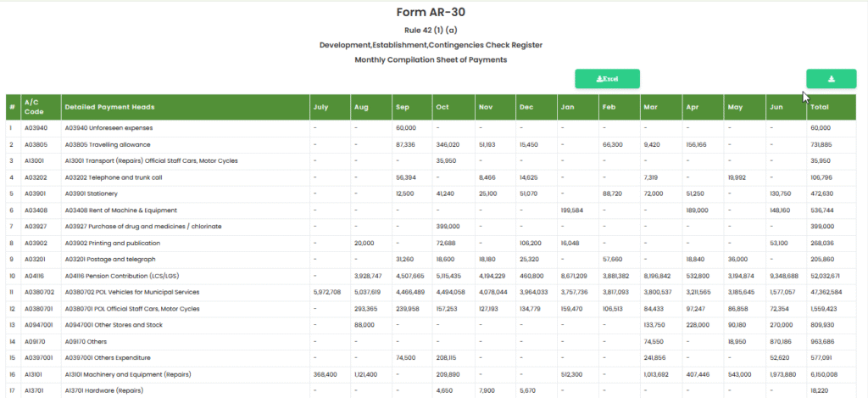Click the Mar column header
Image resolution: width=868 pixels, height=398 pixels.
650,107
